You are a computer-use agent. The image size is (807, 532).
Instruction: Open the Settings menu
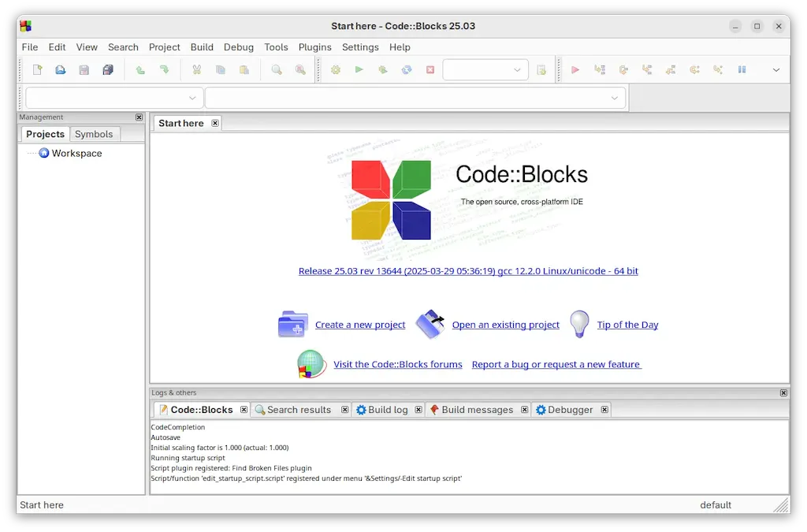tap(360, 47)
